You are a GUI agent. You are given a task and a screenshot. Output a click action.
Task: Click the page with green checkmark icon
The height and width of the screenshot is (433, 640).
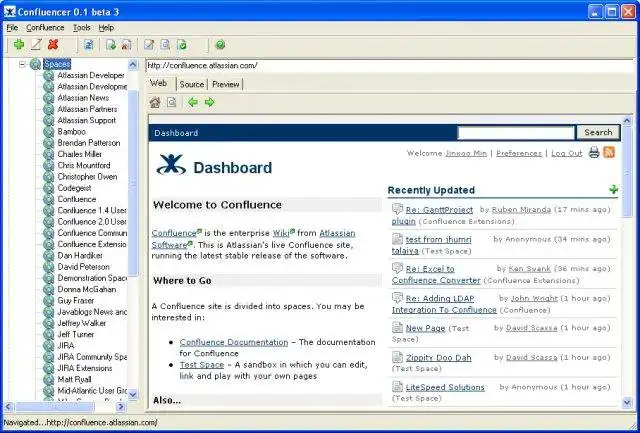click(x=182, y=44)
